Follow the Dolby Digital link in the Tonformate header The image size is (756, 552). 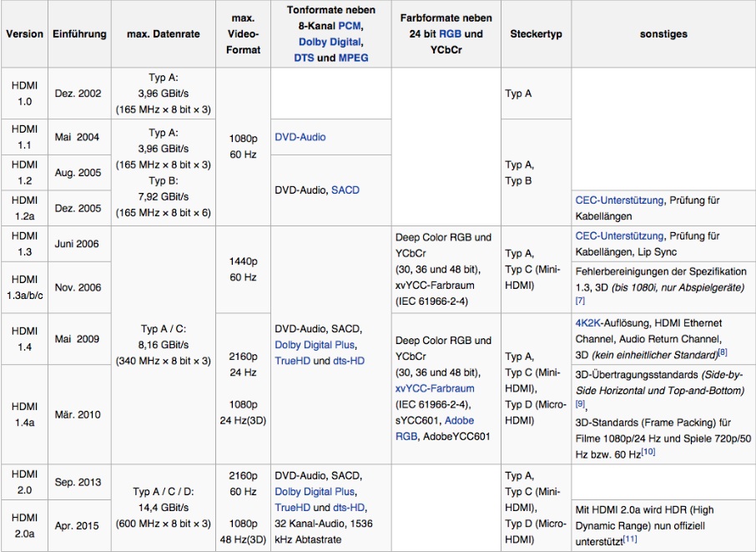tap(330, 42)
